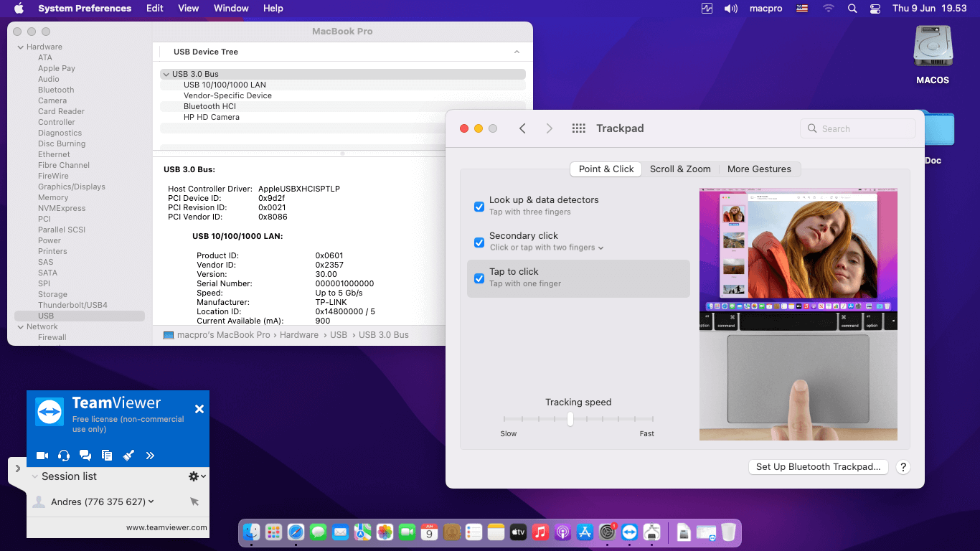Open the secondary click method dropdown

point(547,248)
